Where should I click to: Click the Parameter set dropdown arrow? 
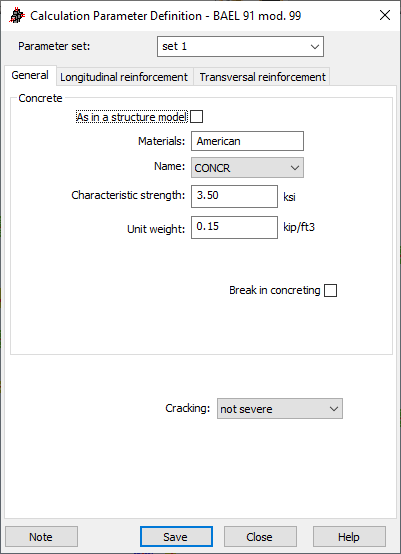(x=314, y=47)
